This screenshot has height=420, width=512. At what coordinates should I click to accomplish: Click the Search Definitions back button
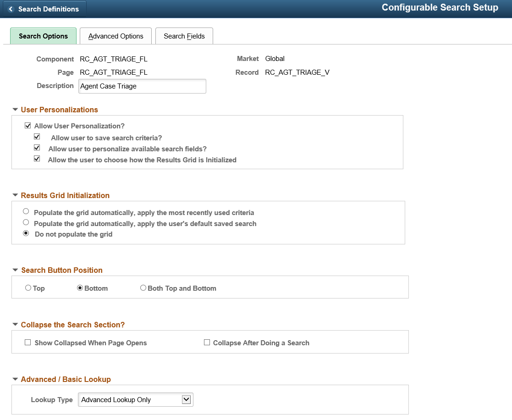tap(44, 9)
